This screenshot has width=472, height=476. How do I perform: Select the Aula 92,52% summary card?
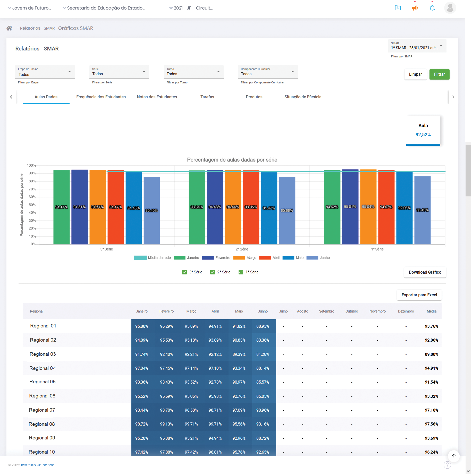423,131
